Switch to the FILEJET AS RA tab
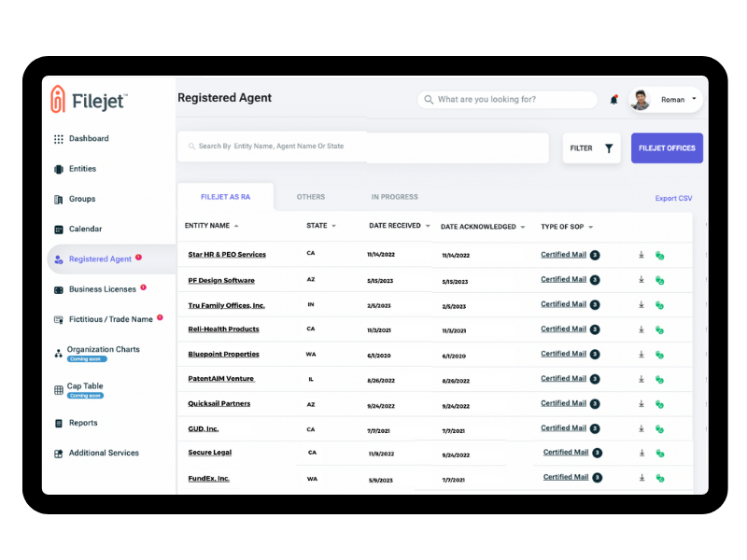This screenshot has height=560, width=747. [225, 197]
